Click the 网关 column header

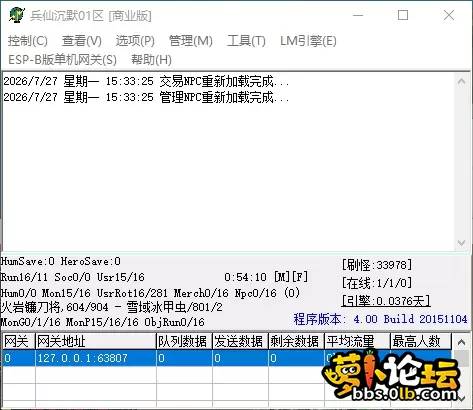point(18,341)
